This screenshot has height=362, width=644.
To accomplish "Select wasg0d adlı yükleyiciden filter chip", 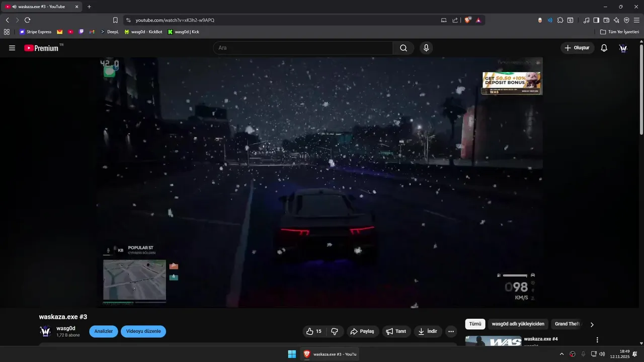I will click(x=518, y=324).
